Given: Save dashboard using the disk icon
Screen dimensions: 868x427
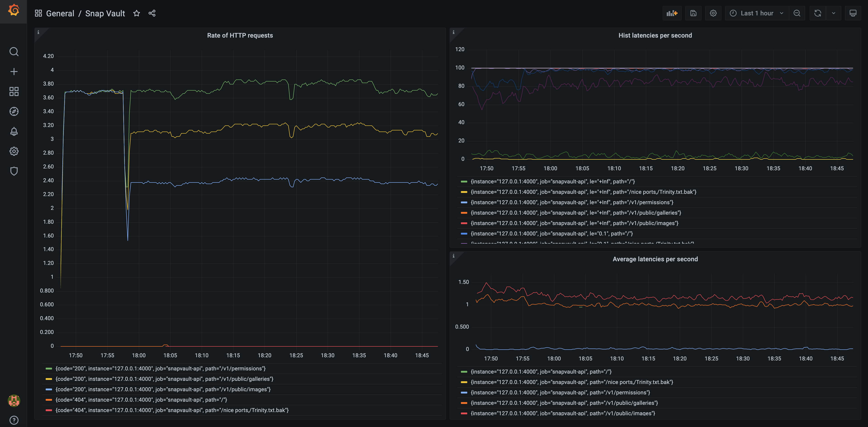Looking at the screenshot, I should (693, 13).
